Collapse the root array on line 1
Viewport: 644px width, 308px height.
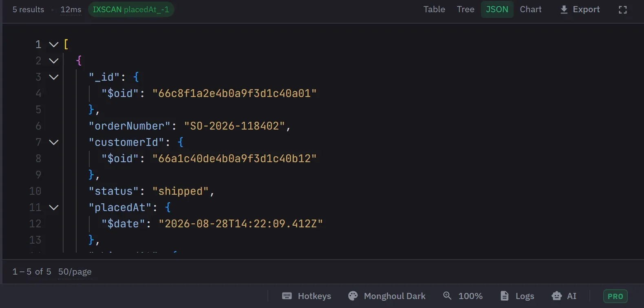click(x=54, y=44)
